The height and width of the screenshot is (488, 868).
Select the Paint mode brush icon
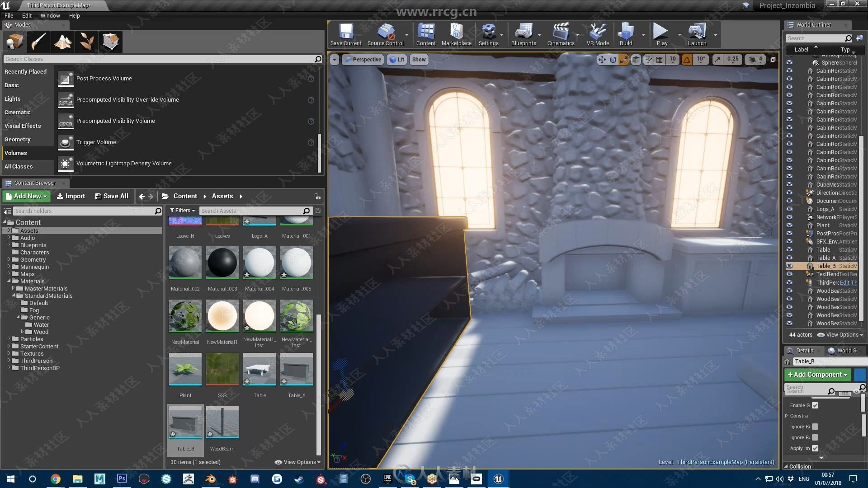click(38, 42)
